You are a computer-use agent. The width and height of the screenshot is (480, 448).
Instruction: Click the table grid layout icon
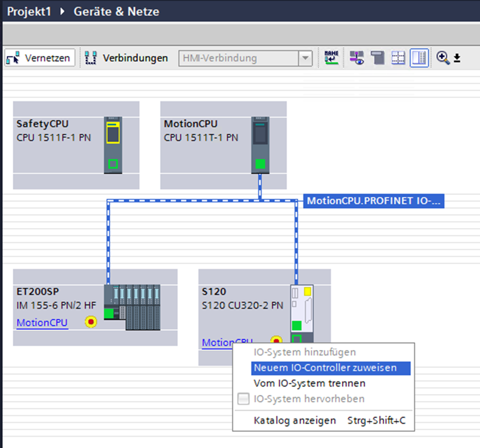point(398,58)
